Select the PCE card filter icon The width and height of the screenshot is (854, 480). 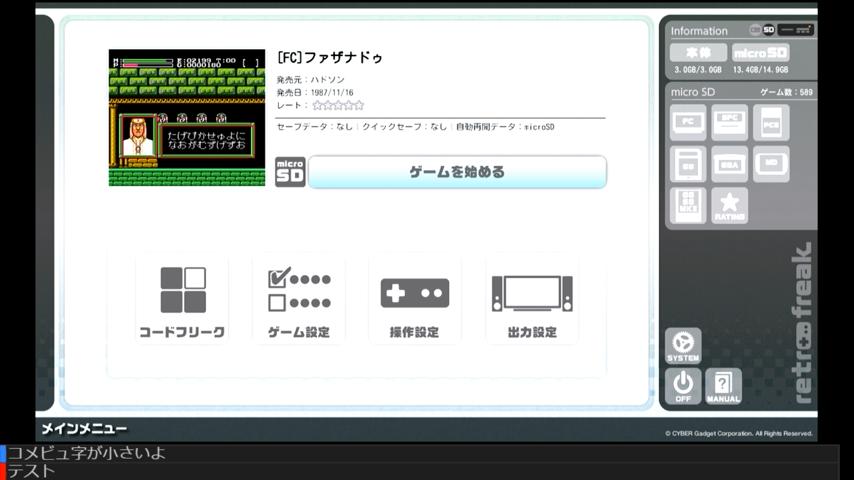coord(771,123)
